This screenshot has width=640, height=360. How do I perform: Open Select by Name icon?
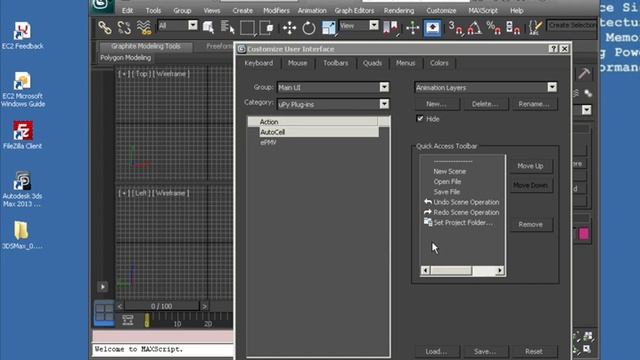tap(227, 28)
